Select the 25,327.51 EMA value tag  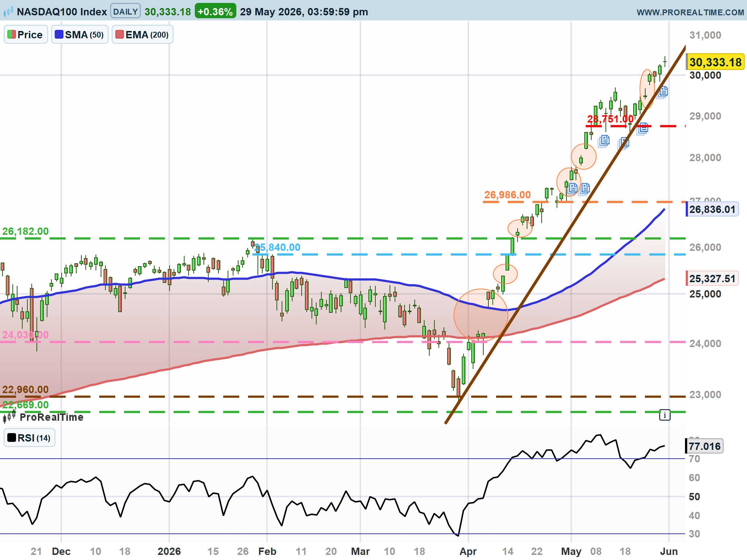(x=712, y=279)
